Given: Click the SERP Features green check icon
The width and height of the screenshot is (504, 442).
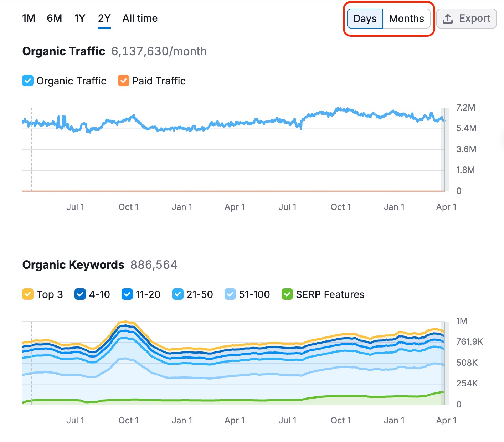Looking at the screenshot, I should 287,294.
